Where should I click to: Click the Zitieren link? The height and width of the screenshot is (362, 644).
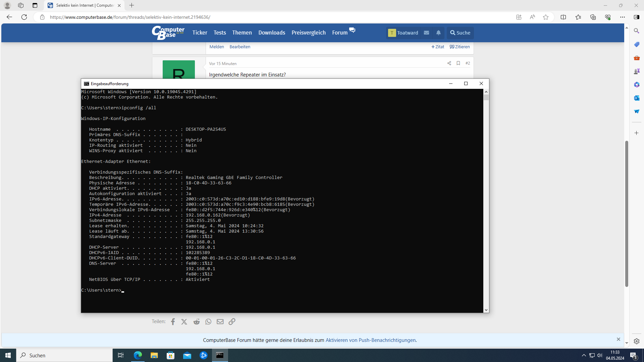coord(460,47)
